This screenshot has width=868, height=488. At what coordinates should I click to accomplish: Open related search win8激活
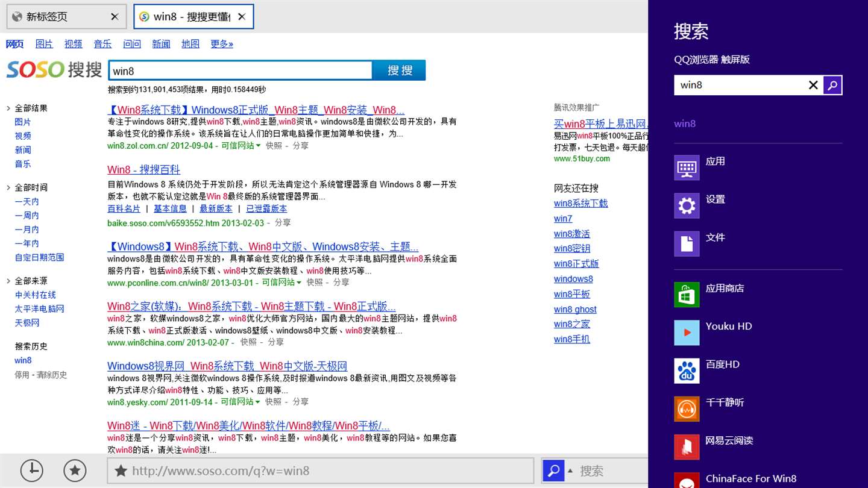pos(572,234)
